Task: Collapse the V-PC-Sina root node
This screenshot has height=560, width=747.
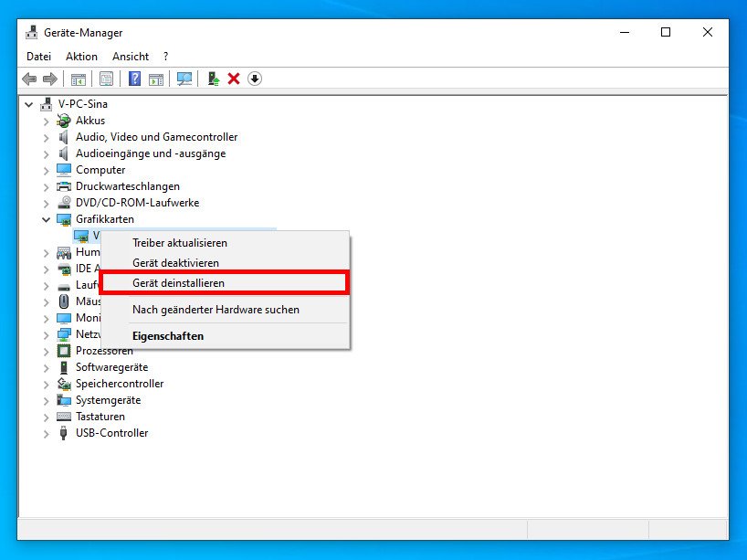Action: coord(29,104)
